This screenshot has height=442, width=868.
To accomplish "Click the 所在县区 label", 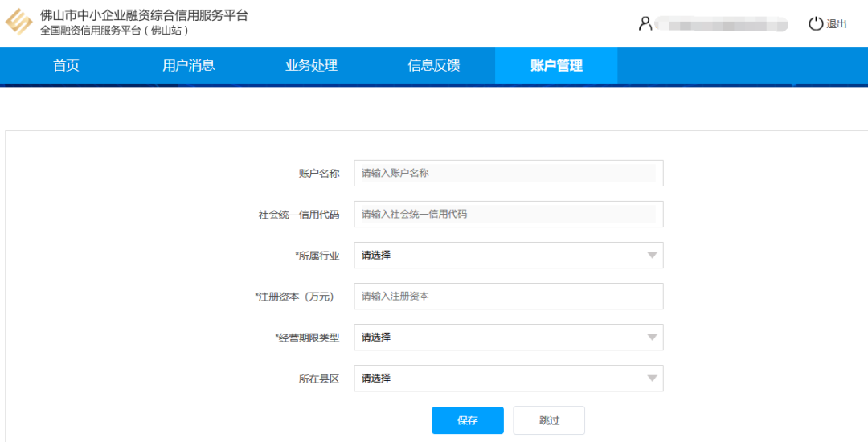I will [x=319, y=379].
